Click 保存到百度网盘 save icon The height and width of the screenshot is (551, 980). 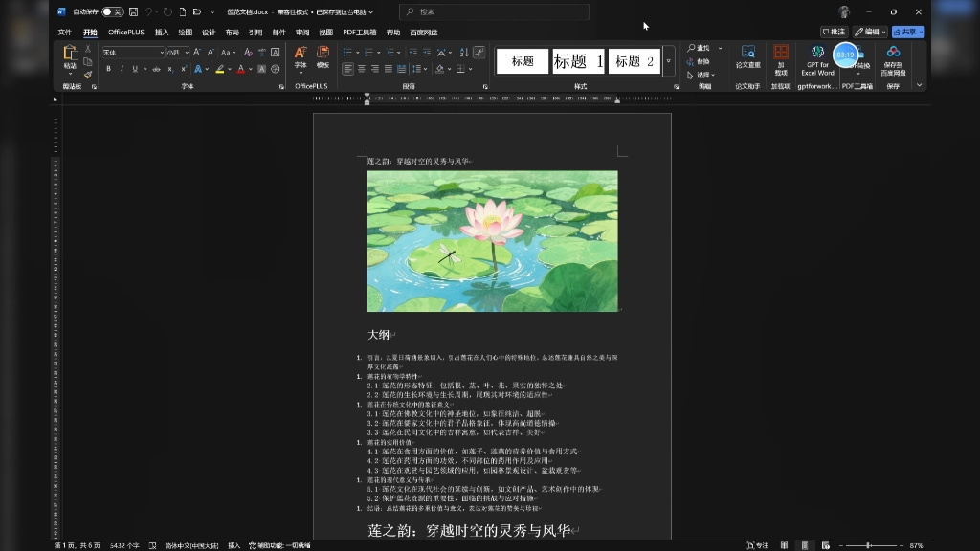click(893, 60)
